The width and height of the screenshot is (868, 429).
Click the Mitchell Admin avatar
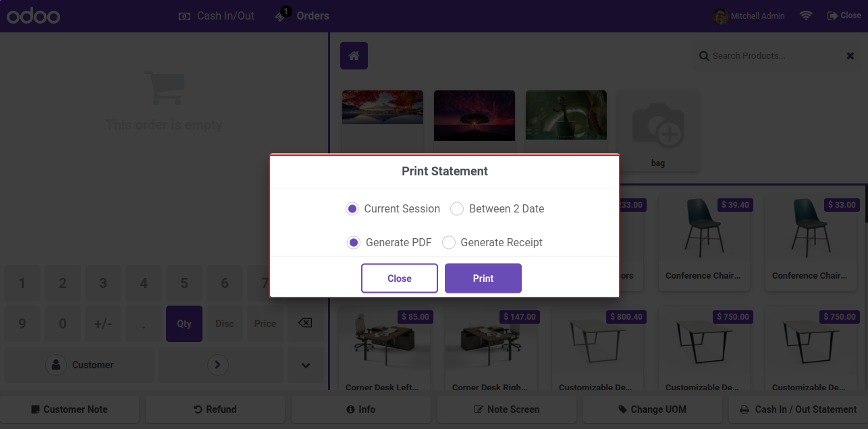(x=721, y=16)
